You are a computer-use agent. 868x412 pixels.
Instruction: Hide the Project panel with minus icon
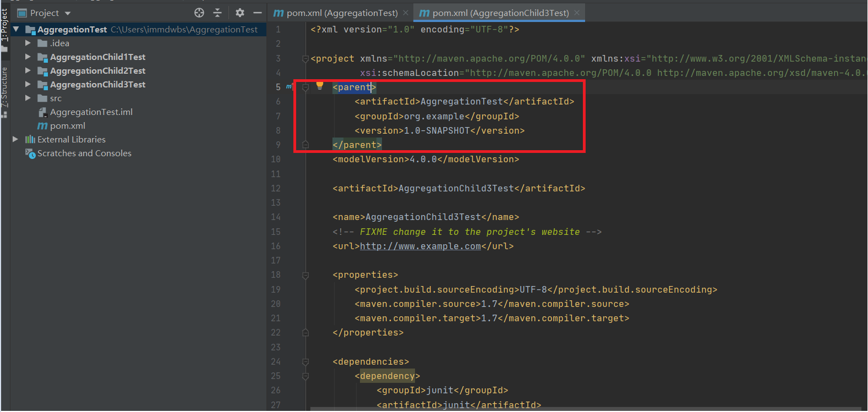(x=257, y=13)
